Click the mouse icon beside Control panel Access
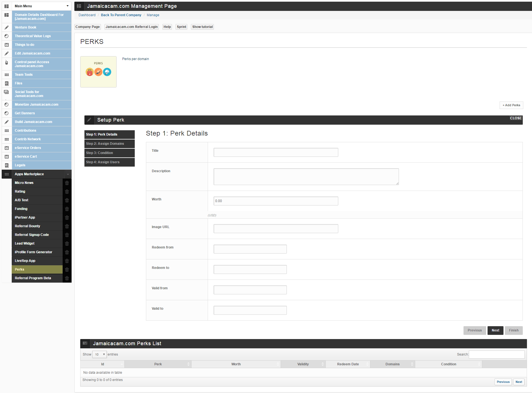The height and width of the screenshot is (393, 532). [7, 62]
